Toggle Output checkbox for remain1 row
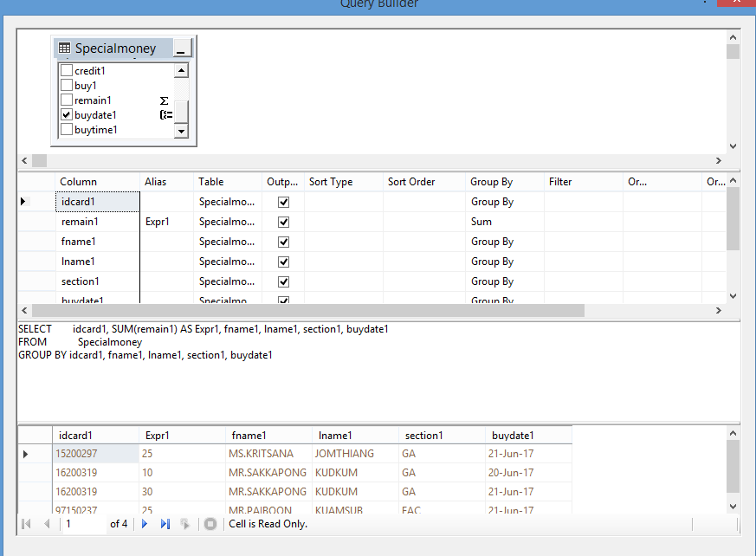 283,222
